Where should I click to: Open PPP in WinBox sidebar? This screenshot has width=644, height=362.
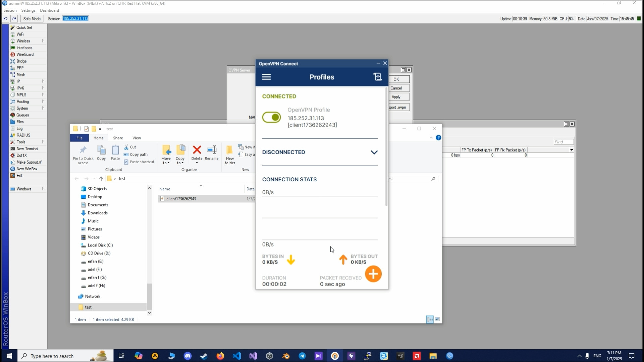[x=20, y=68]
